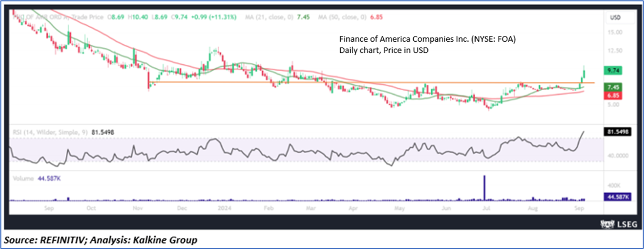Select the Oct date axis label
644x249 pixels.
92,208
